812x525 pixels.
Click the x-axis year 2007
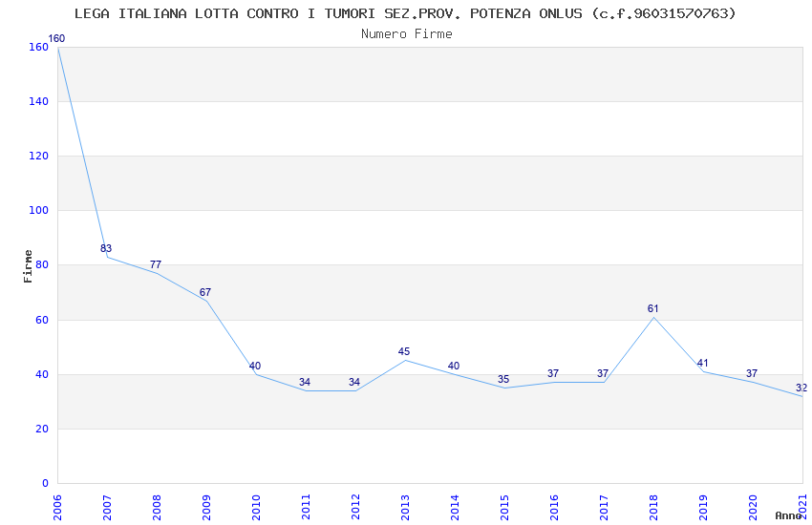107,508
